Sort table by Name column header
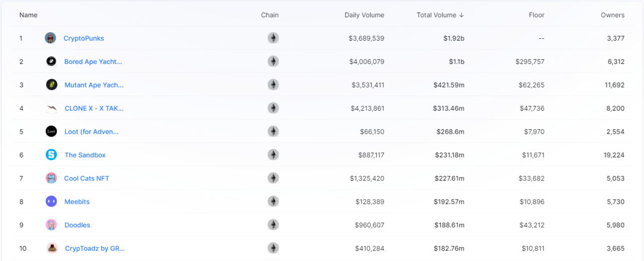 pos(28,15)
